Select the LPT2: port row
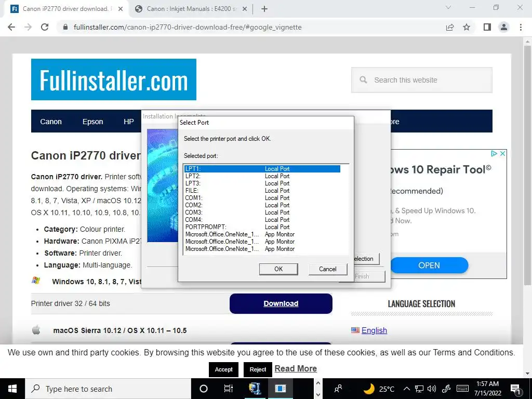The height and width of the screenshot is (399, 532). 262,176
